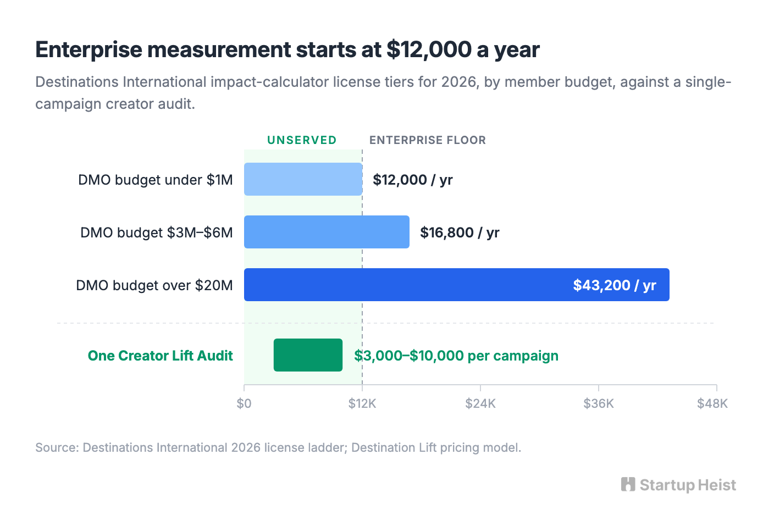Click the medium blue bar for $3M–$6M budget
774x532 pixels.
coord(327,232)
